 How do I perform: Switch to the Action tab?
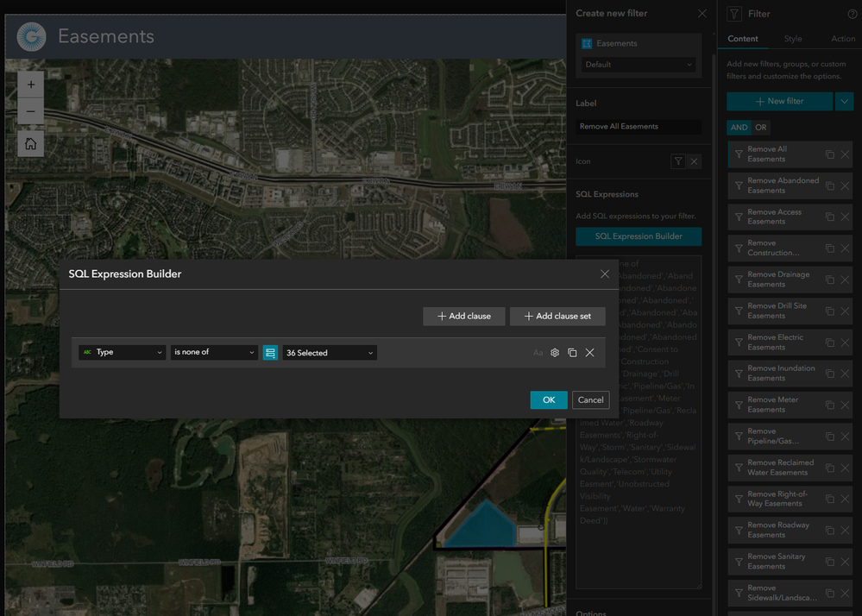843,39
